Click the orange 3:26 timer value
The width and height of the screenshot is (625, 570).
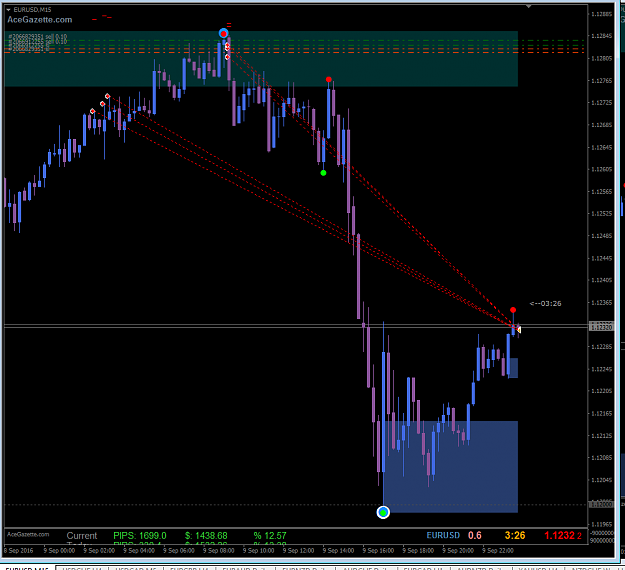tap(515, 535)
